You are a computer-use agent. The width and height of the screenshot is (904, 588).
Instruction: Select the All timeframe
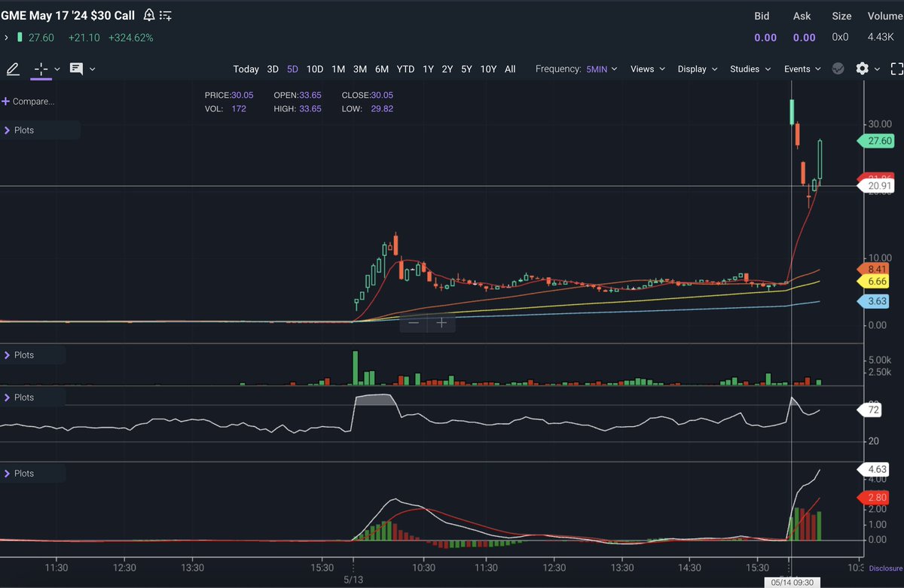(x=510, y=69)
